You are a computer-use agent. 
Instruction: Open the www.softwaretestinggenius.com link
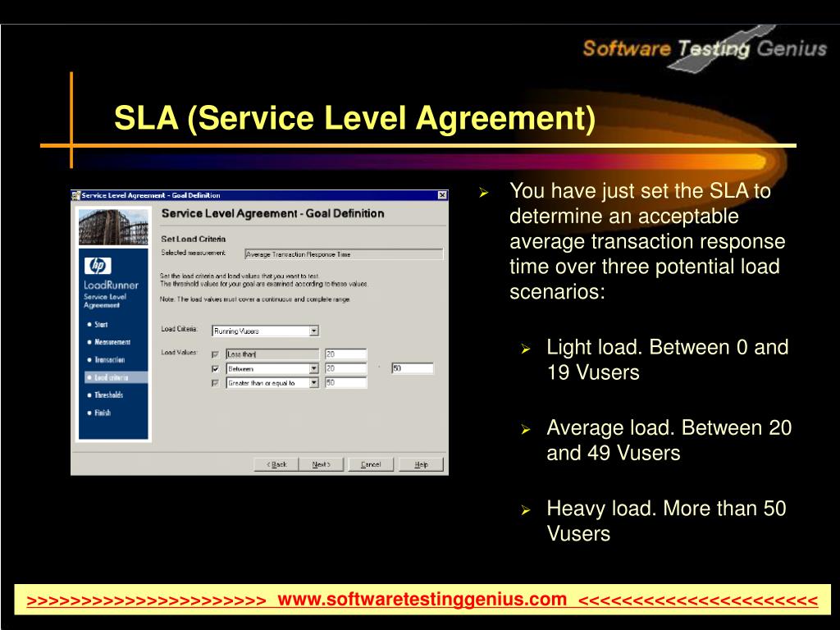click(x=422, y=599)
